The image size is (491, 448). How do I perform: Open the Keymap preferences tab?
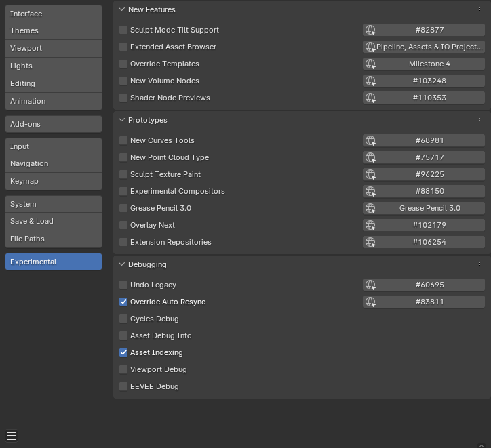[54, 181]
